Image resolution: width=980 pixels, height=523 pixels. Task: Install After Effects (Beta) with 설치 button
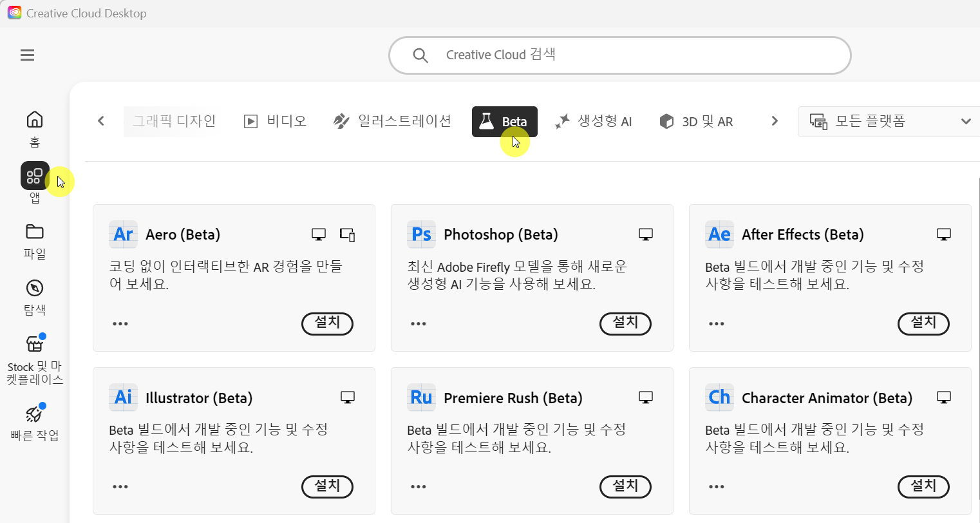923,323
